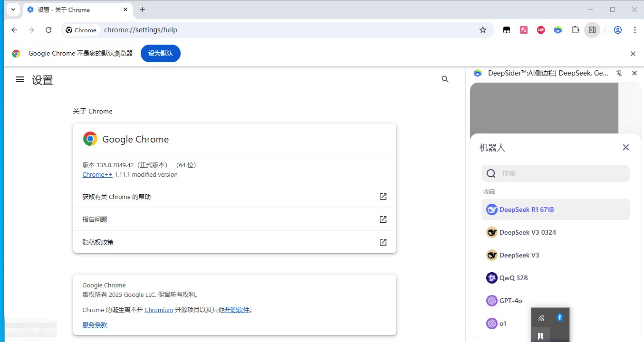Select the plain DeepSeek V3 model
The image size is (644, 342).
pos(555,255)
